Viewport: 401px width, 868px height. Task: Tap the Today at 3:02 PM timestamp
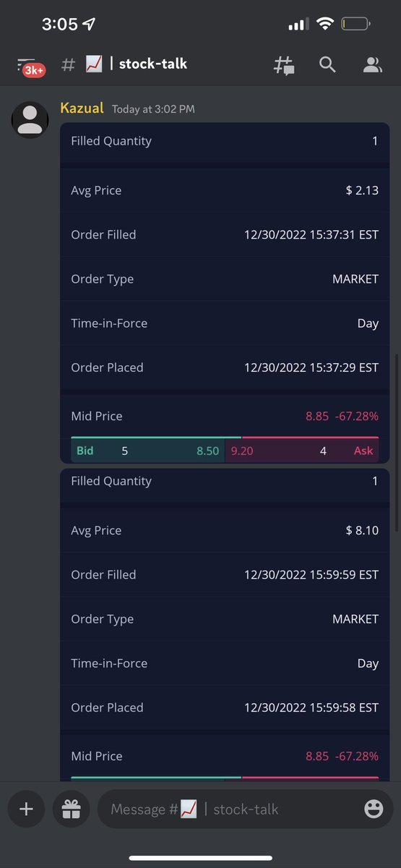[x=153, y=109]
